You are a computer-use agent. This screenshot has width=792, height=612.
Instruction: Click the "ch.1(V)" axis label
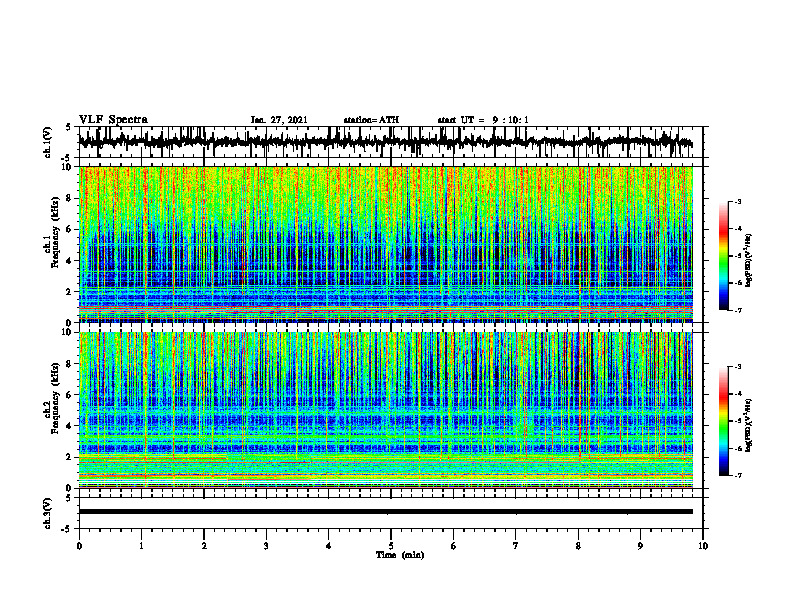[x=47, y=142]
